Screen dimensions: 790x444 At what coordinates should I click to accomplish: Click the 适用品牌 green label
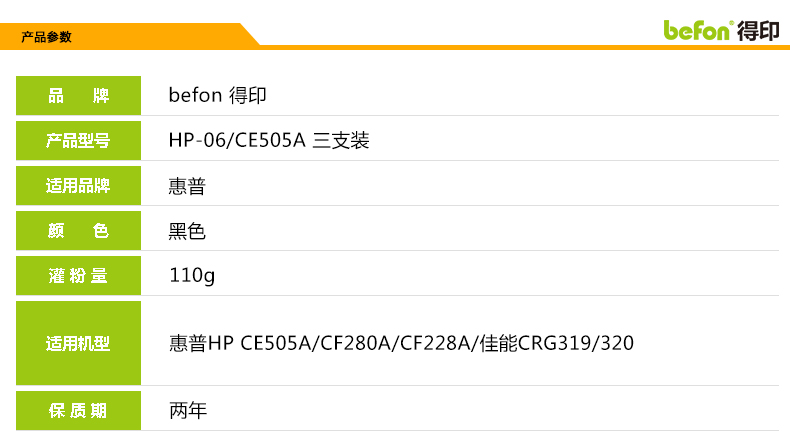[x=78, y=186]
